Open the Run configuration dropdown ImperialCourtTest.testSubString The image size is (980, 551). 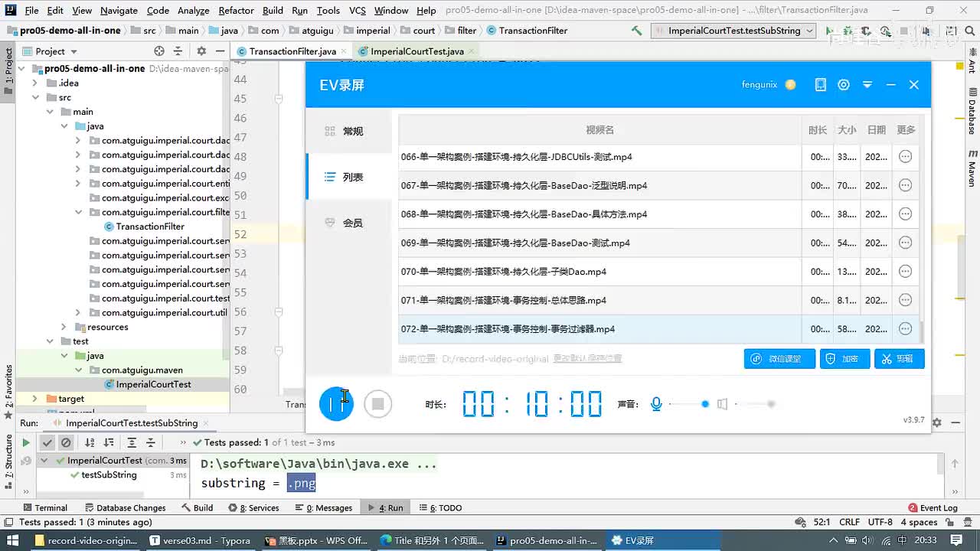[733, 31]
